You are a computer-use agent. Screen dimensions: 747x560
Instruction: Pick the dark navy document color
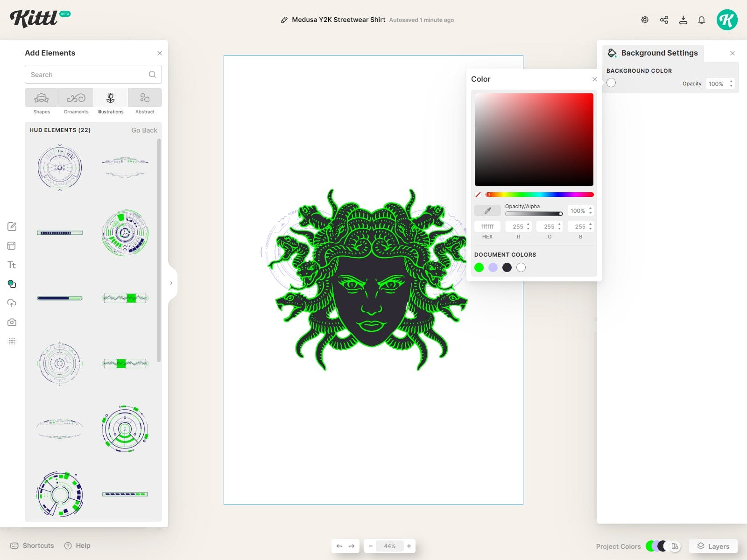[507, 267]
